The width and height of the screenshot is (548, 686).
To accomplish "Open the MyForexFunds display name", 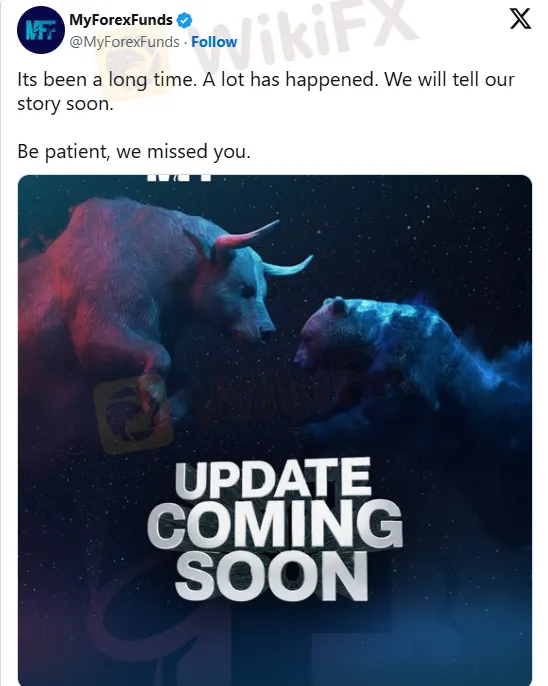I will coord(121,20).
